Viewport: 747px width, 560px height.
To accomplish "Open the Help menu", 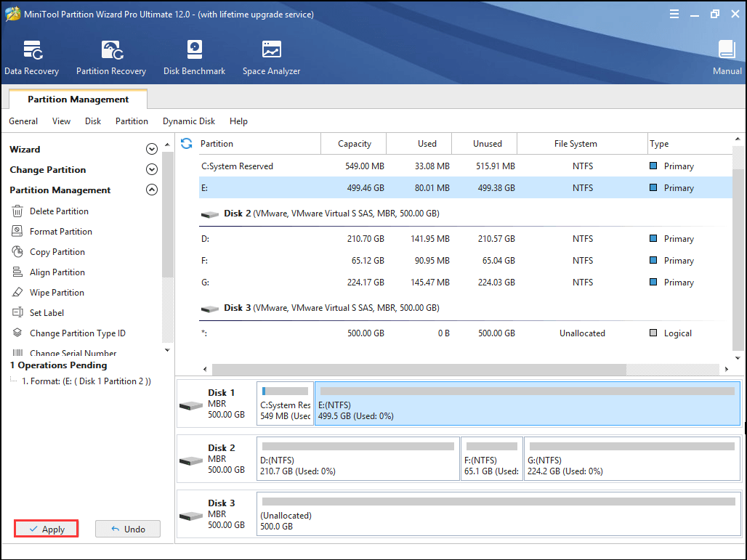I will click(x=238, y=121).
